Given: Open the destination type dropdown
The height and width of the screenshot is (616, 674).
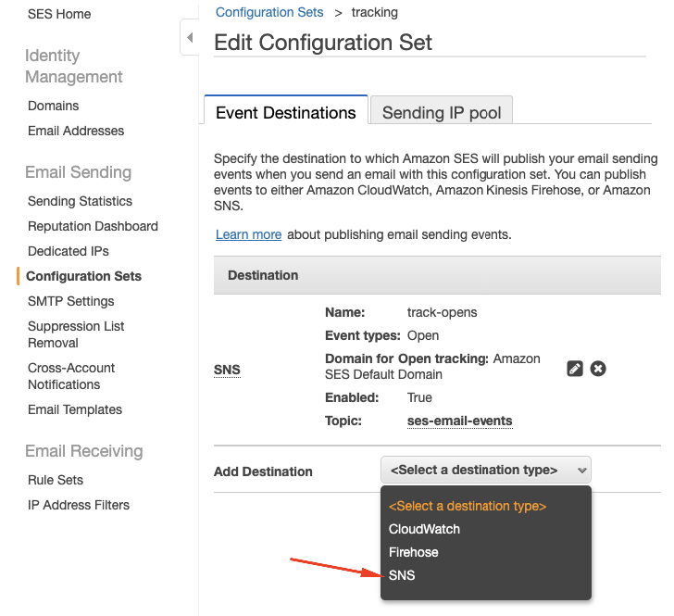Looking at the screenshot, I should pos(486,471).
